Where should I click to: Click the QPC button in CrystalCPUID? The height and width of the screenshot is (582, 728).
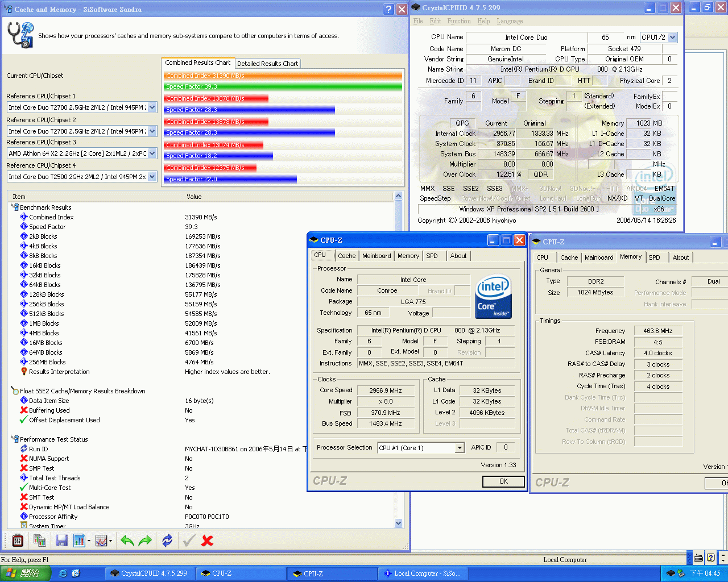tap(462, 123)
